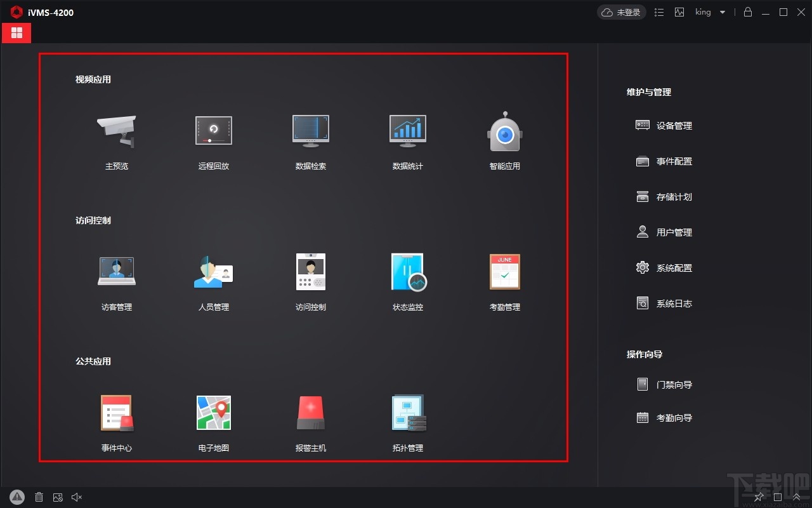Click the 未登录 cloud login button
Image resolution: width=812 pixels, height=508 pixels.
click(621, 12)
